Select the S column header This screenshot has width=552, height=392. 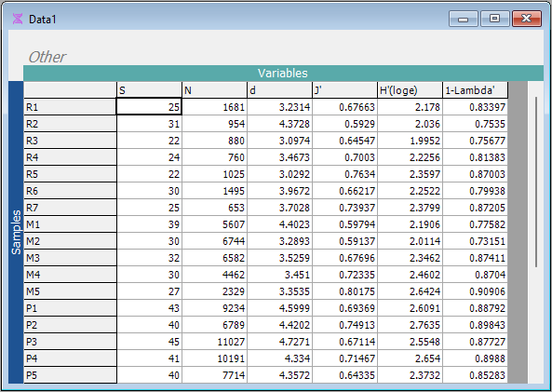point(149,90)
